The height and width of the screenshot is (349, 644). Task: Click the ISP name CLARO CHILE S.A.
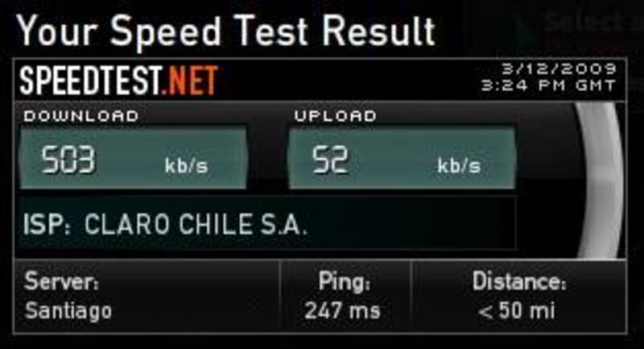click(x=196, y=224)
